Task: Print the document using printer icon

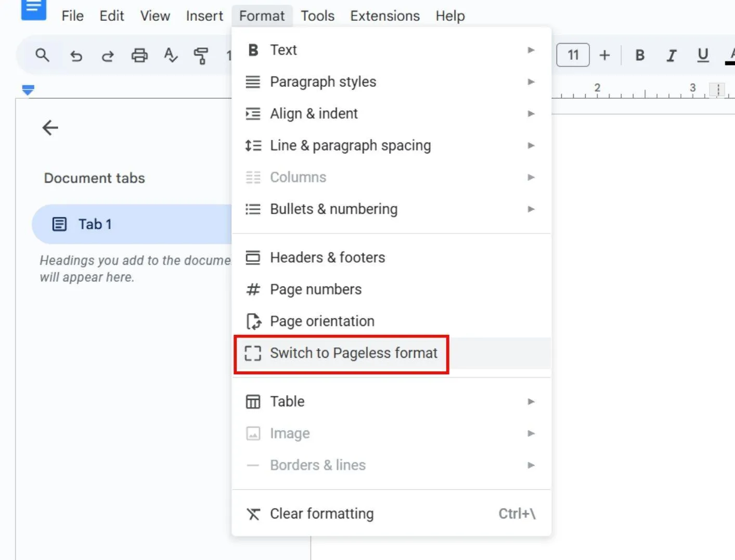Action: click(139, 55)
